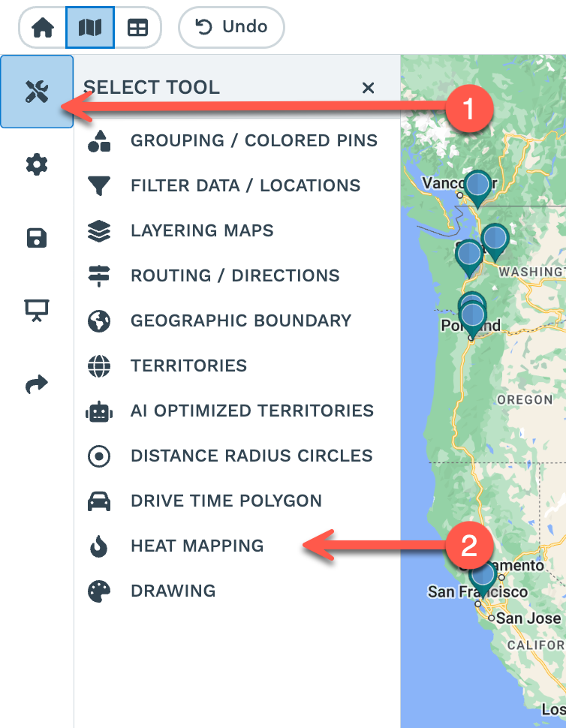Screen dimensions: 566x728
Task: Click the Undo button
Action: 231,28
